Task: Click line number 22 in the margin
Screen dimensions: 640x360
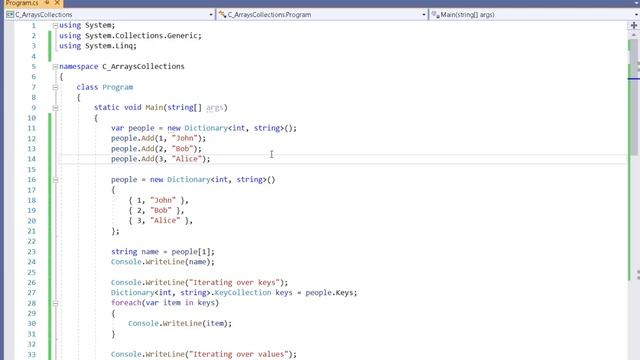Action: [32, 242]
